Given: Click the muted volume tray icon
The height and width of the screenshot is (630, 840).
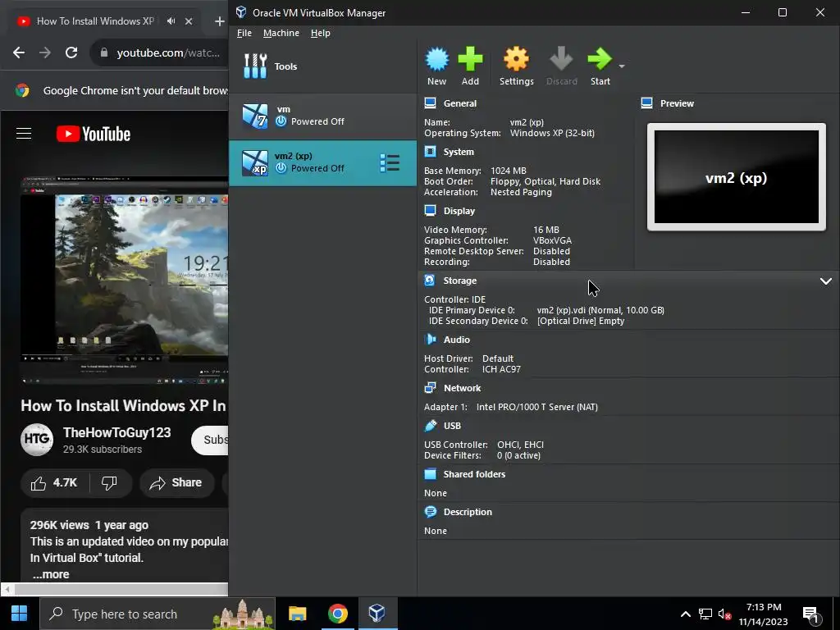Looking at the screenshot, I should 724,614.
